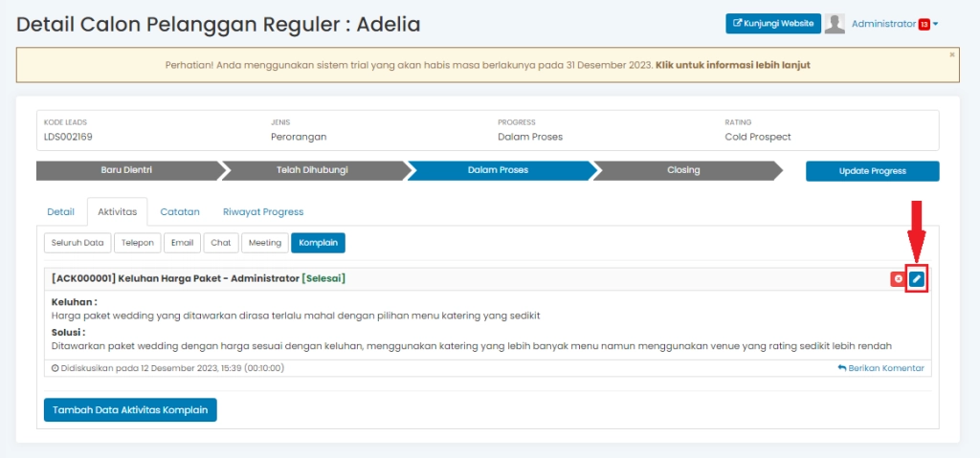The height and width of the screenshot is (458, 980).
Task: Click the red delete complaint icon
Action: 898,279
